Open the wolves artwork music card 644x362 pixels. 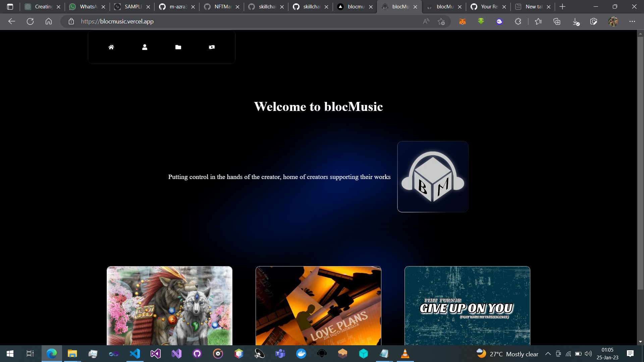169,306
